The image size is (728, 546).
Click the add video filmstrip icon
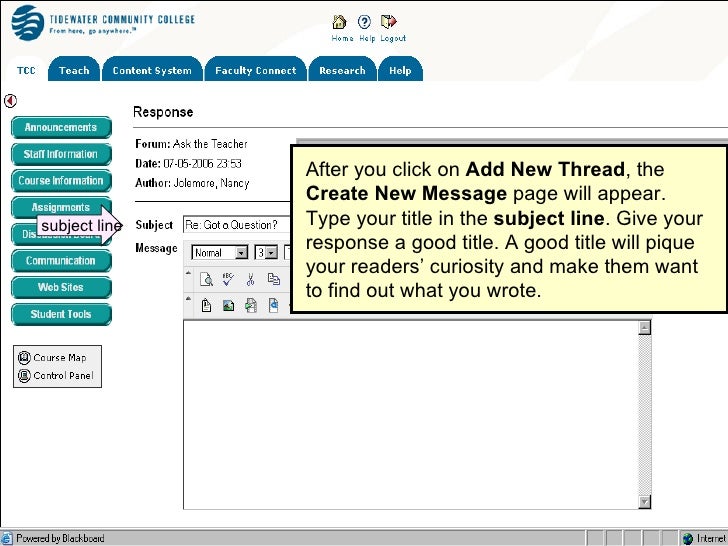251,306
